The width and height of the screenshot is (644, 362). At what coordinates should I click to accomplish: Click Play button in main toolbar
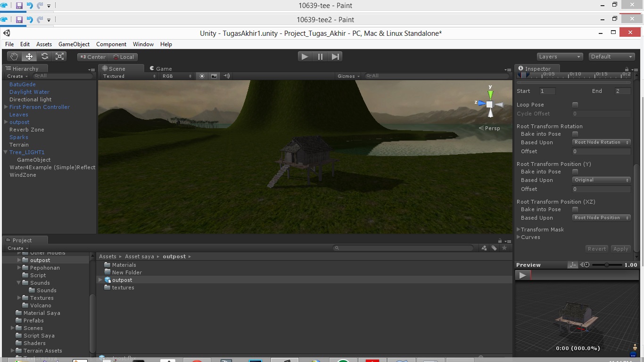pyautogui.click(x=305, y=57)
